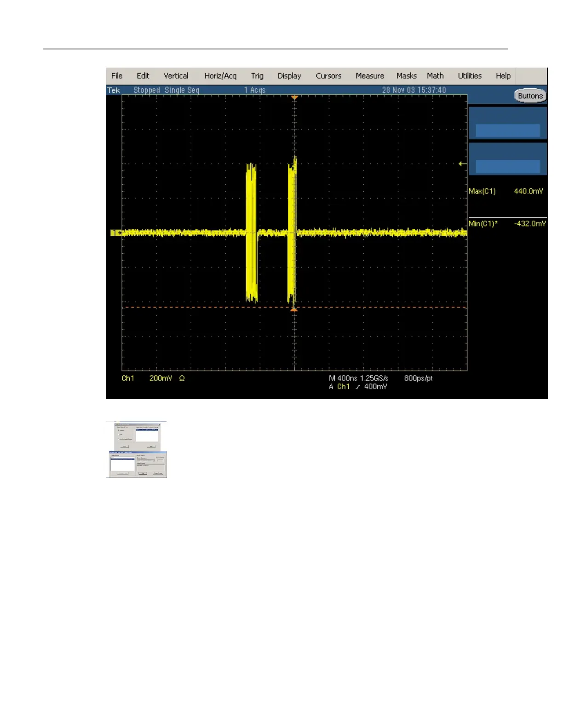The image size is (563, 728).
Task: Click the Ch1 channel label
Action: 128,378
